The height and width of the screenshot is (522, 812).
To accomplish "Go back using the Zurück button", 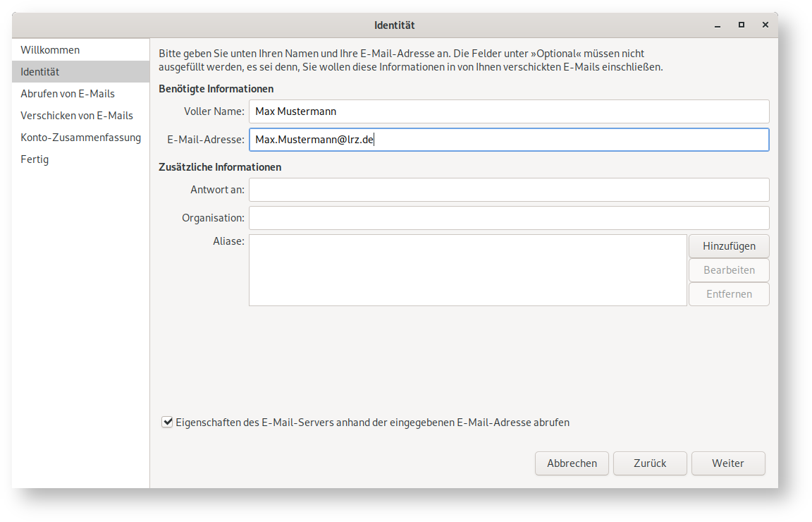I will [x=650, y=463].
